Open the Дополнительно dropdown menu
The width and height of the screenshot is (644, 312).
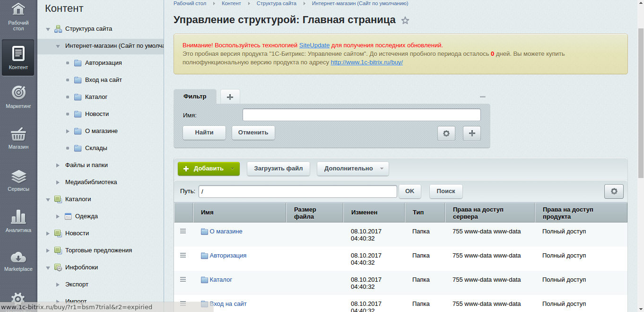pos(352,169)
